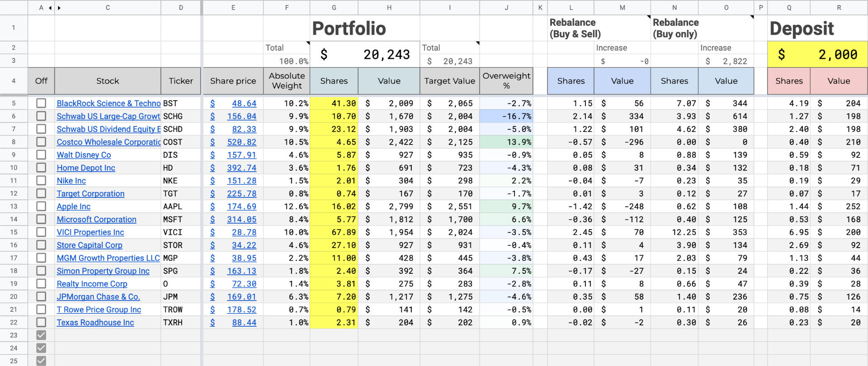Select ticker cell TROW
The height and width of the screenshot is (366, 868).
point(181,310)
